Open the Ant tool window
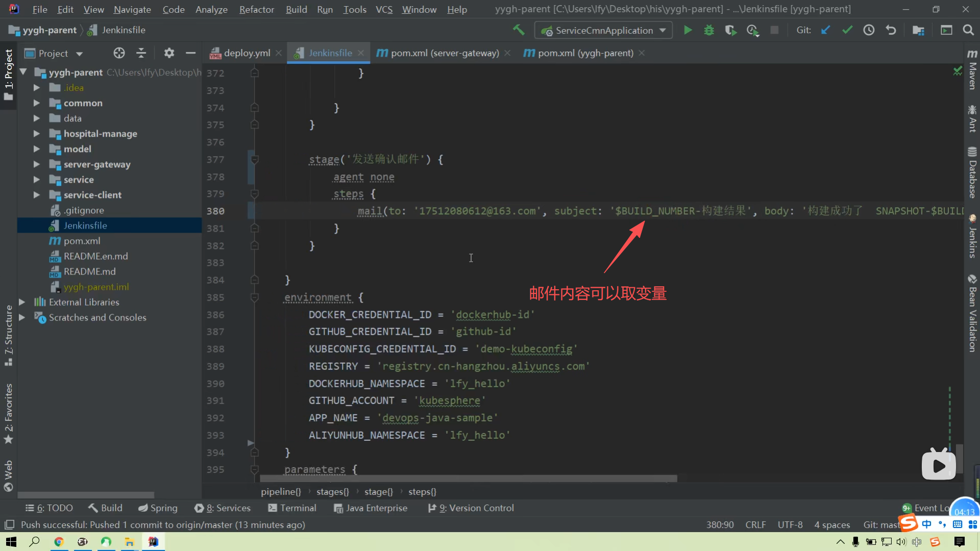The height and width of the screenshot is (551, 980). [972, 118]
